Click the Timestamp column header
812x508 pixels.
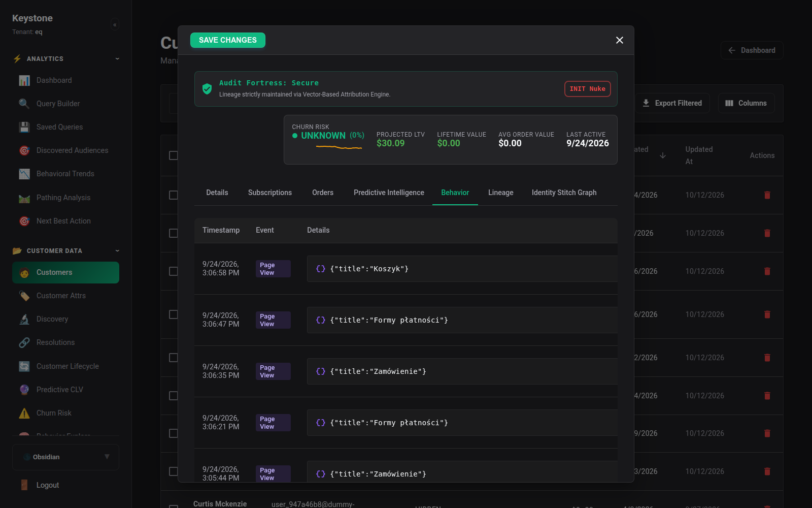point(221,230)
